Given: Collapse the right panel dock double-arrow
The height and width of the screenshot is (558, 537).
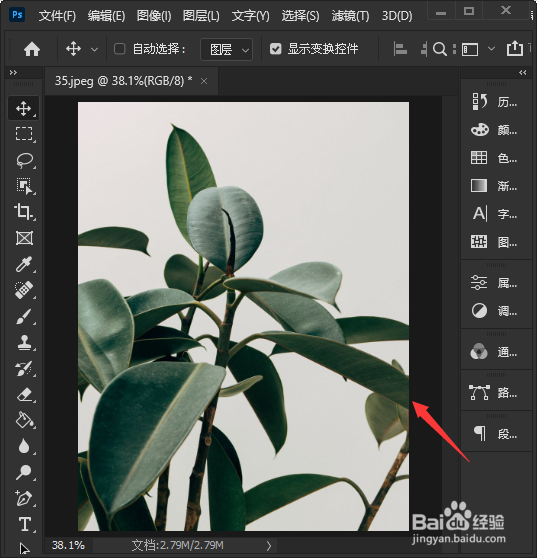Looking at the screenshot, I should pos(522,73).
